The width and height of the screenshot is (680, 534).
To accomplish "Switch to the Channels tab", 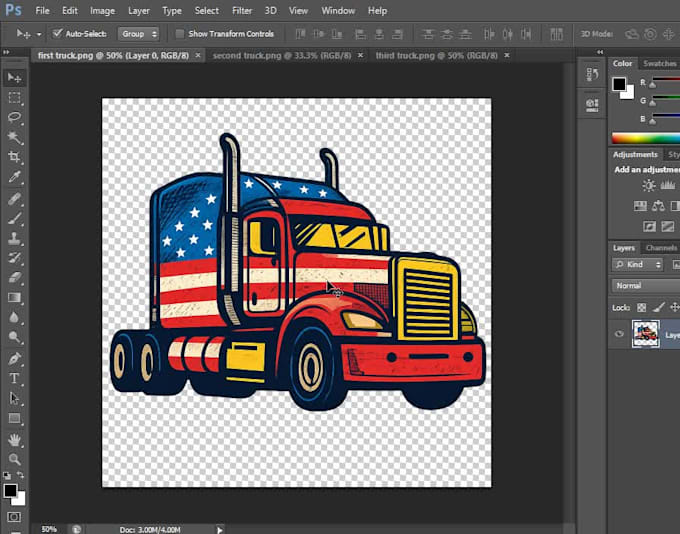I will 661,248.
